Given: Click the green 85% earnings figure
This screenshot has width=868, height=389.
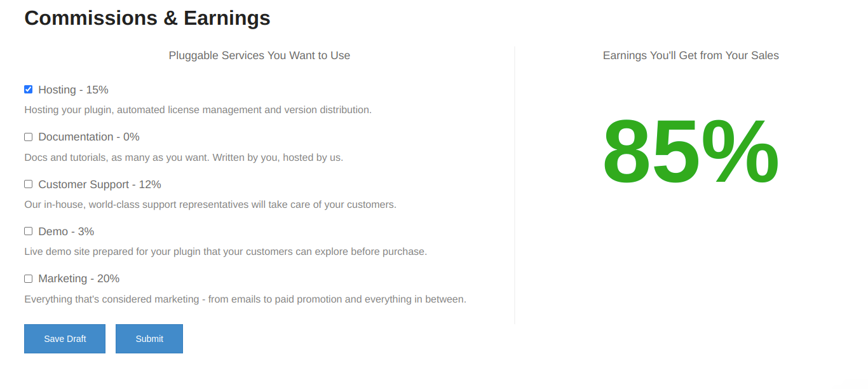Looking at the screenshot, I should point(691,151).
